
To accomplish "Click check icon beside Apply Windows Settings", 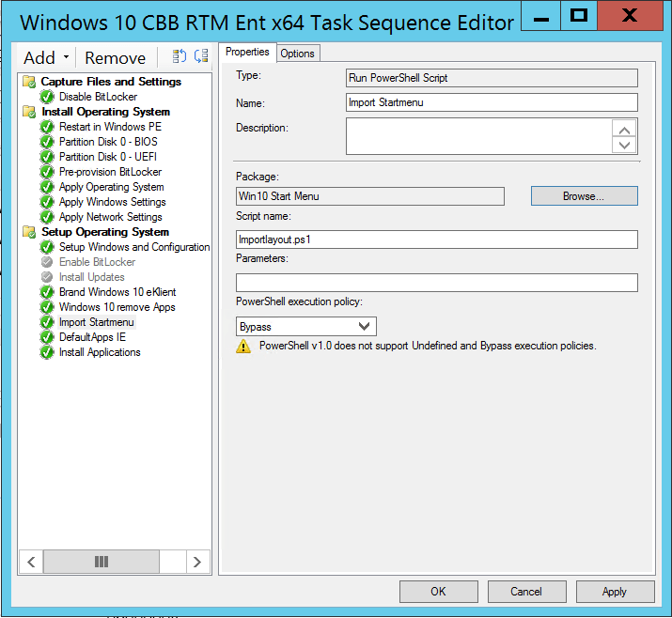I will click(47, 202).
